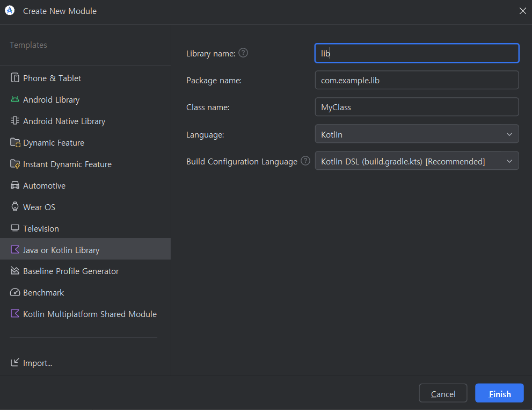This screenshot has width=532, height=410.
Task: Select the Wear OS module icon
Action: [x=14, y=207]
